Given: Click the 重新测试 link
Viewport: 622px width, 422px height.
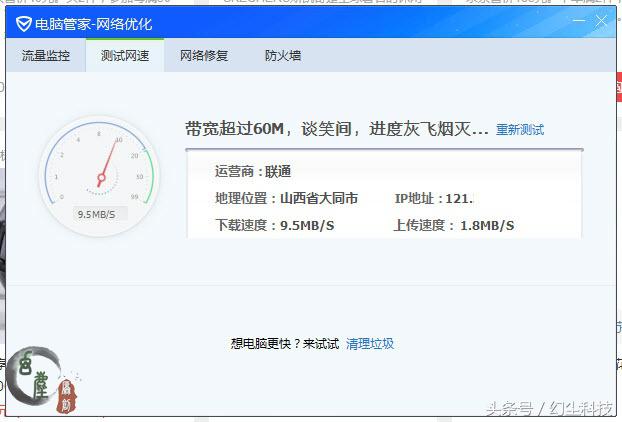Looking at the screenshot, I should point(520,130).
